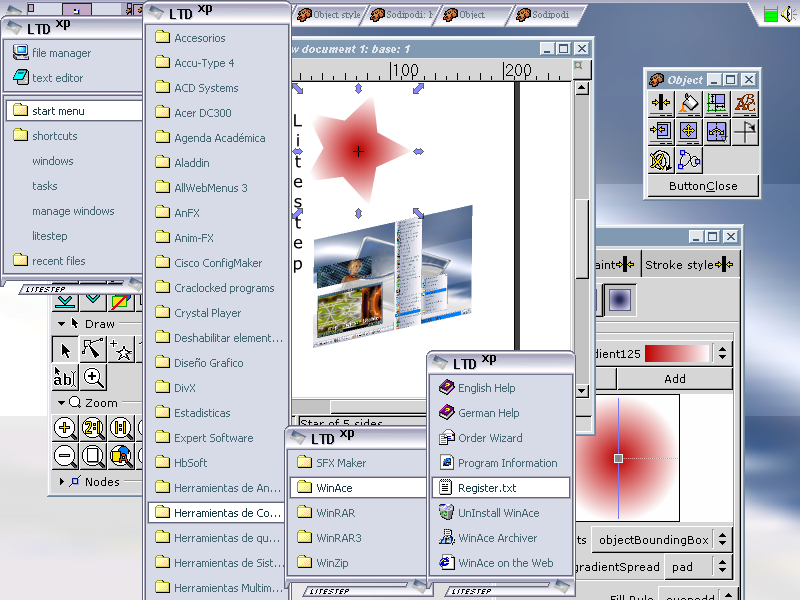
Task: Open fill and stroke paint bucket icon
Action: 689,104
